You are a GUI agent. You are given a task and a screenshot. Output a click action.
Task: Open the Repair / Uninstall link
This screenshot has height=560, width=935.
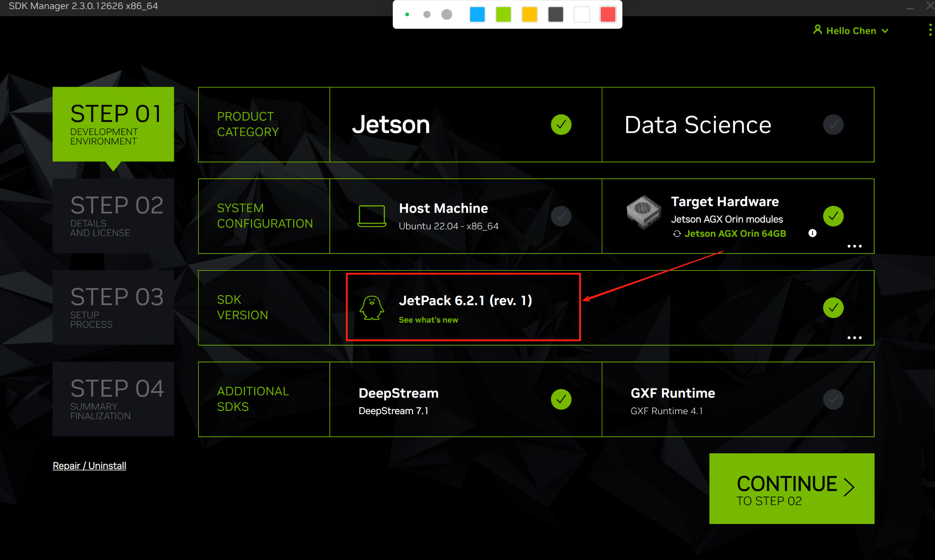[x=89, y=465]
